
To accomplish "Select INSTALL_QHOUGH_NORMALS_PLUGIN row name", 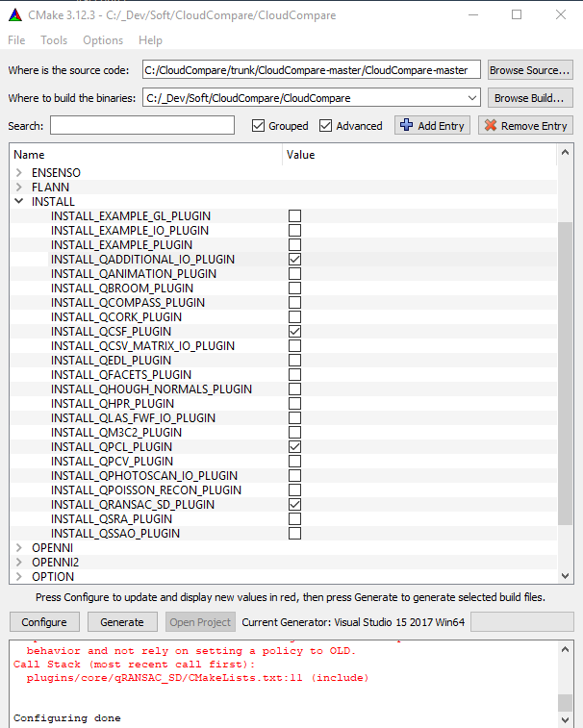I will click(x=151, y=389).
